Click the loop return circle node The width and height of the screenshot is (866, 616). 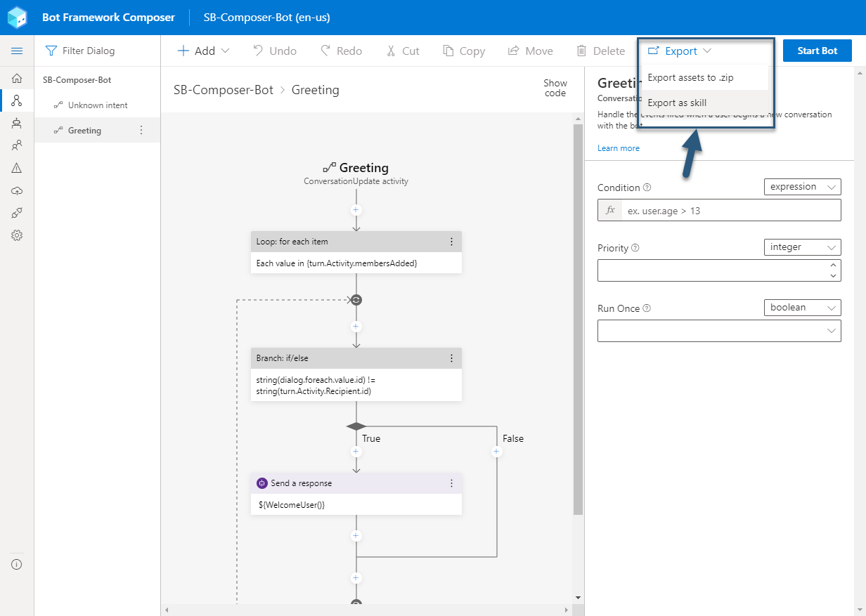(356, 300)
